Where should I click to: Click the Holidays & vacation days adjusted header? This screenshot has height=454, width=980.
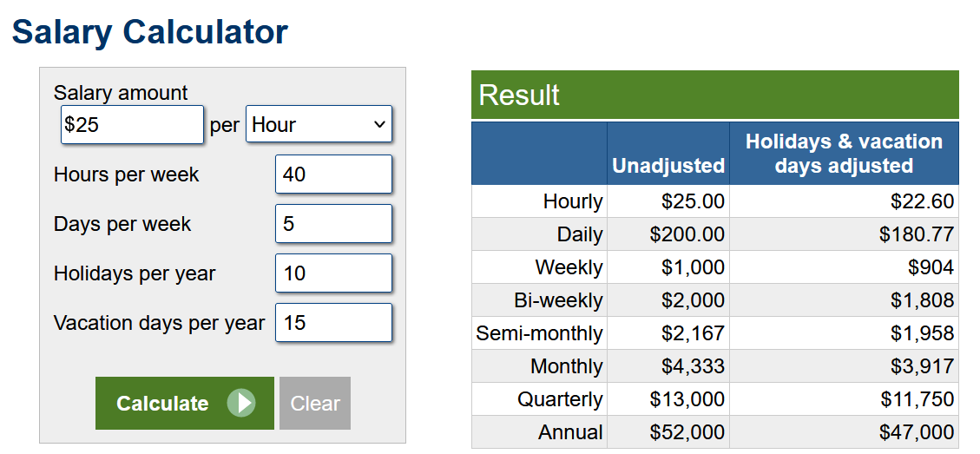(x=844, y=154)
